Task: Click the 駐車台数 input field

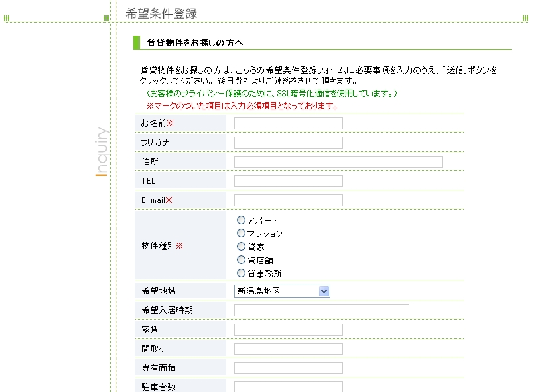Action: click(x=289, y=387)
